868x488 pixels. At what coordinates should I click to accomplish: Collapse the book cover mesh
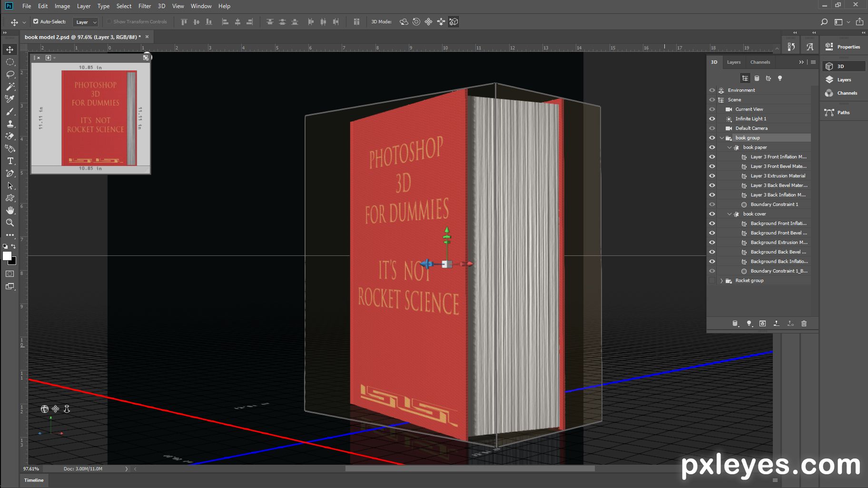[730, 214]
